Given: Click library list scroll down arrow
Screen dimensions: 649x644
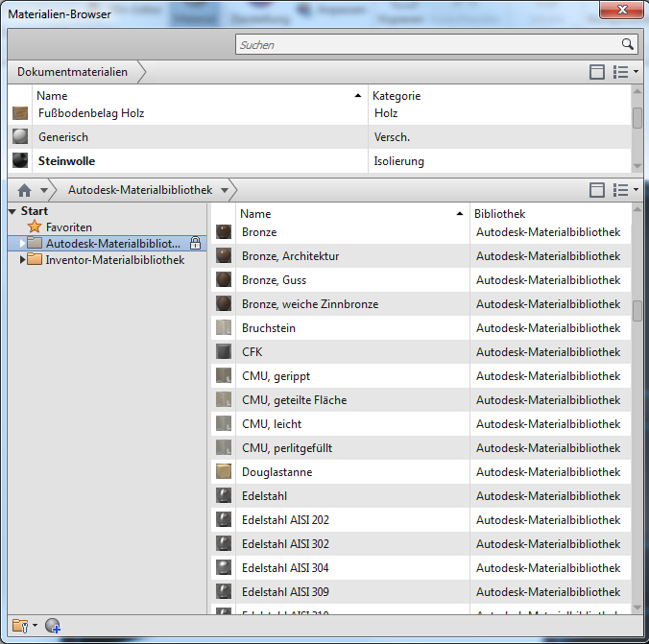Looking at the screenshot, I should point(637,608).
